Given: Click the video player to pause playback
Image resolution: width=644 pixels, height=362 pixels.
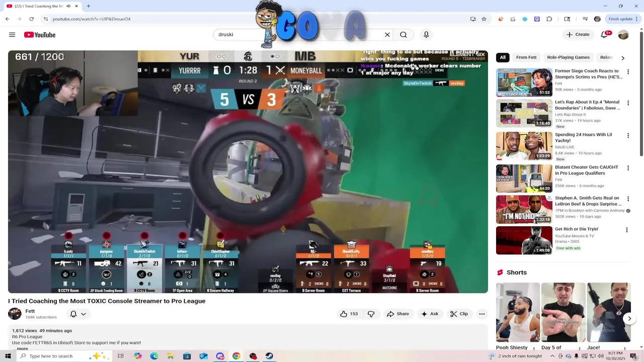Looking at the screenshot, I should (248, 171).
